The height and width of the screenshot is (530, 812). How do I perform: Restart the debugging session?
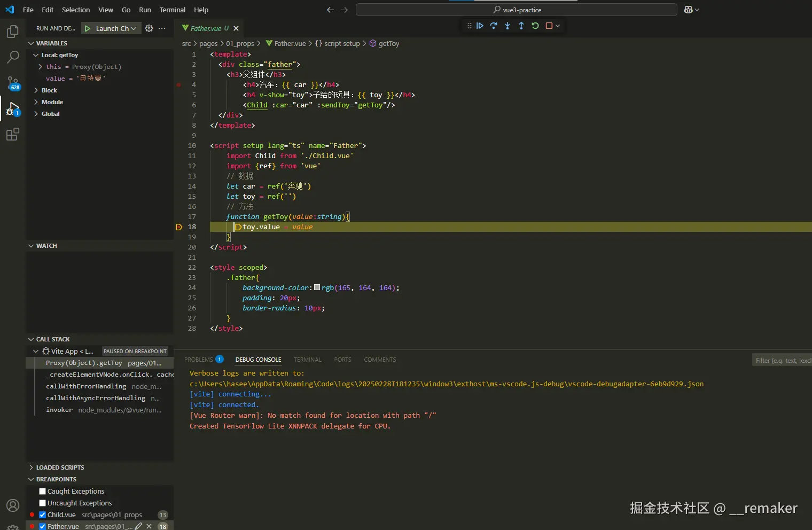point(535,26)
